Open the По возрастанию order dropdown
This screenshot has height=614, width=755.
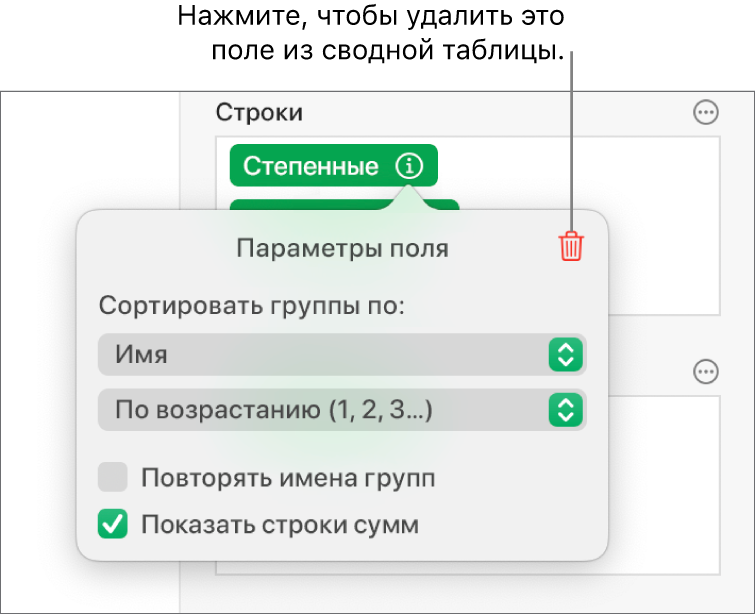(342, 410)
